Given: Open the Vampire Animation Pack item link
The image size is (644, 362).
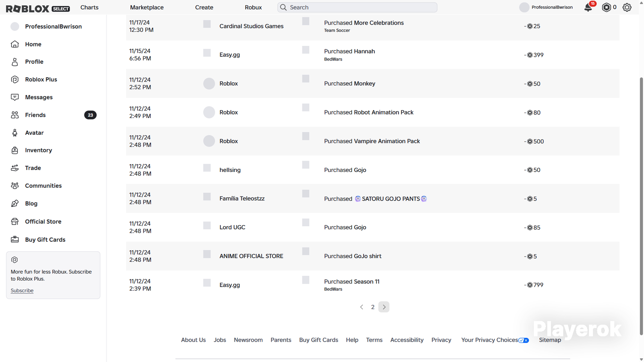Looking at the screenshot, I should pyautogui.click(x=387, y=141).
